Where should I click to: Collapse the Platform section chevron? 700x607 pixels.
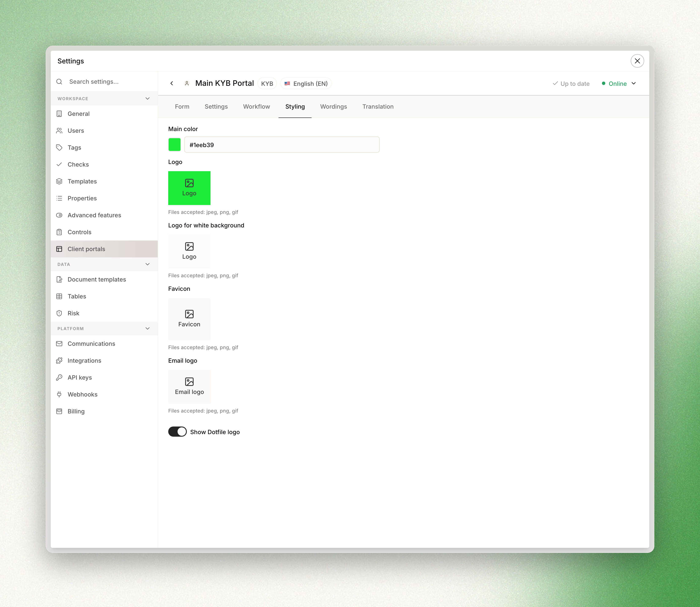tap(148, 329)
